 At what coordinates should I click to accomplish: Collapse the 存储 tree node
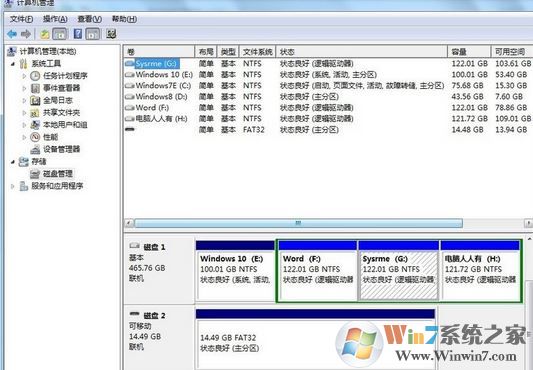(13, 162)
